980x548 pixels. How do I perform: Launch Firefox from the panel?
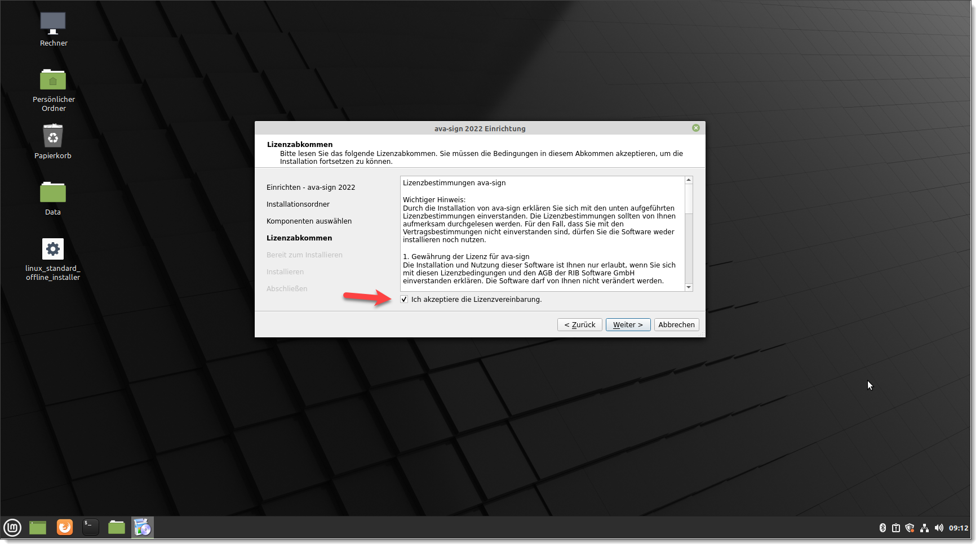[65, 527]
